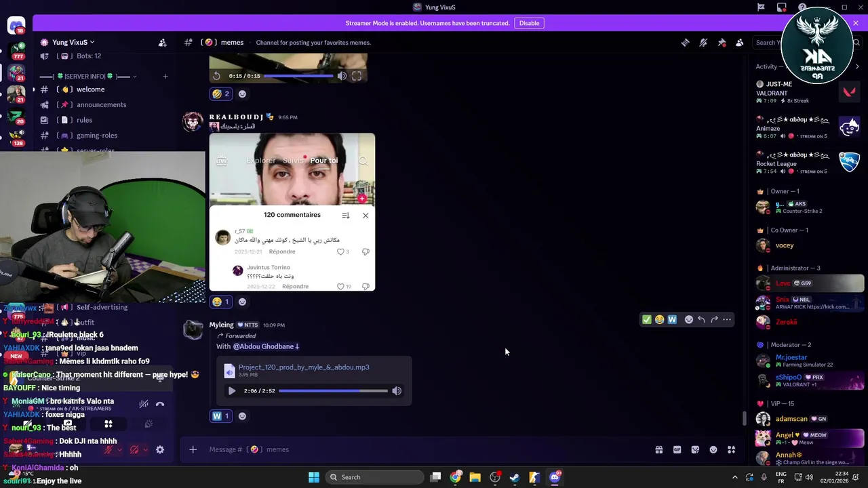Seek the mp3 audio progress bar
Screen dimensions: 868x488
tap(333, 391)
